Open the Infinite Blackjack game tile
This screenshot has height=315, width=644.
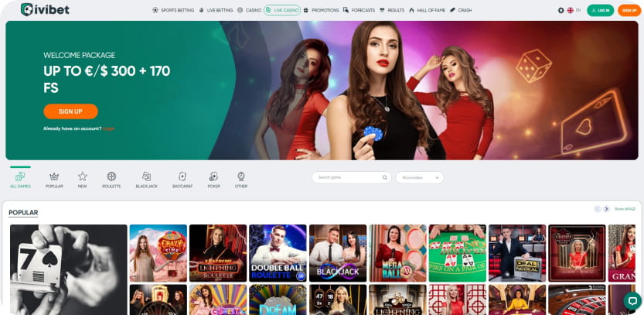point(338,253)
